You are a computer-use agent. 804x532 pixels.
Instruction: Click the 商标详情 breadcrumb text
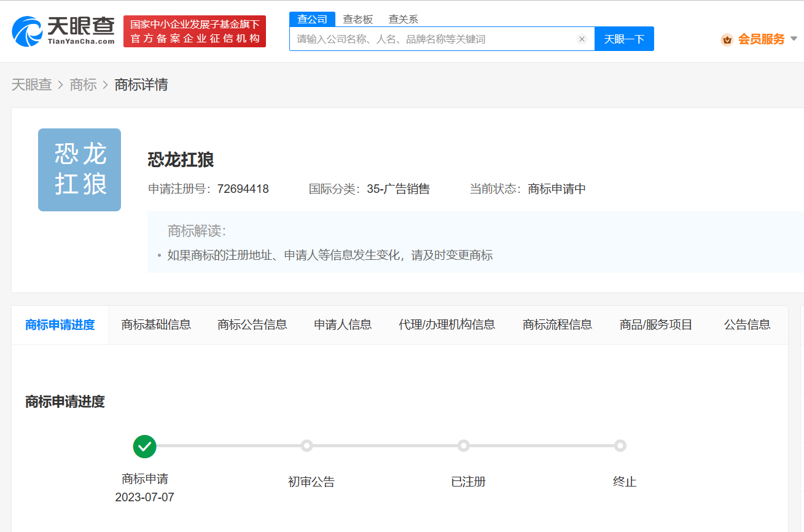coord(141,85)
